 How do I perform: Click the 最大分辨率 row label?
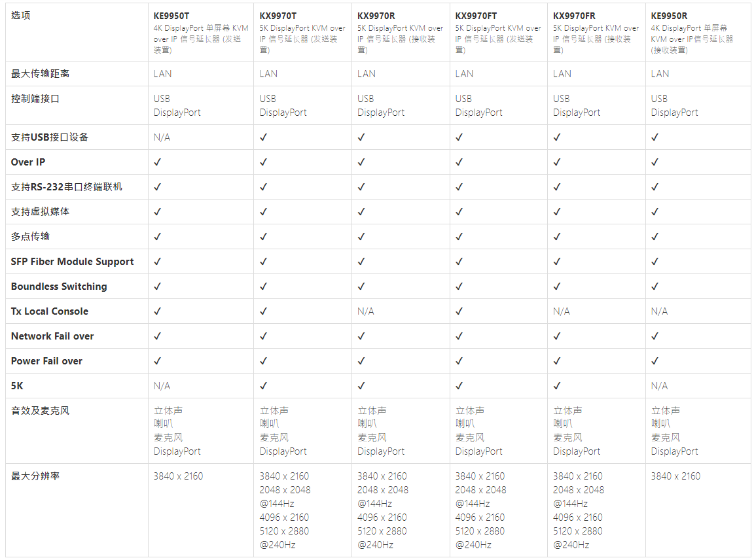tap(35, 476)
